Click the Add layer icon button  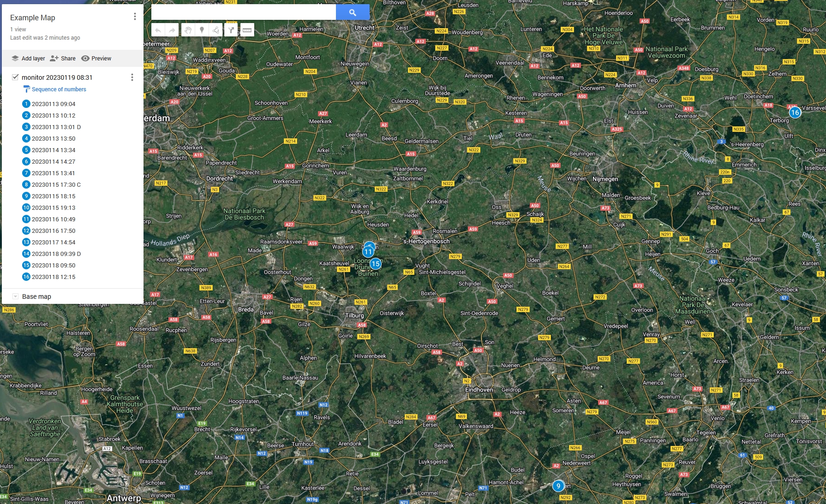(x=28, y=59)
